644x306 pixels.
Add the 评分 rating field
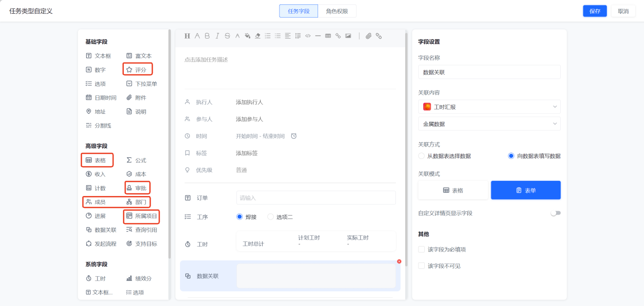tap(137, 70)
